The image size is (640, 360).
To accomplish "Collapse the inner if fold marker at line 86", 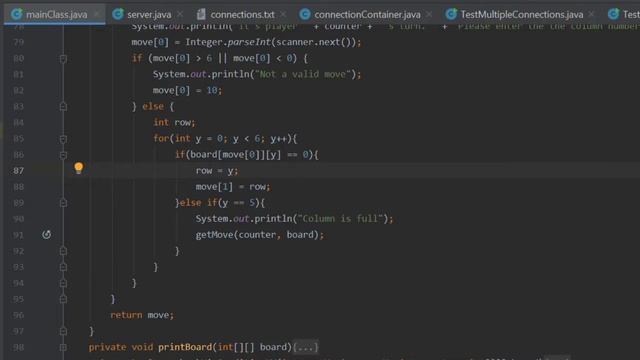I will point(63,155).
